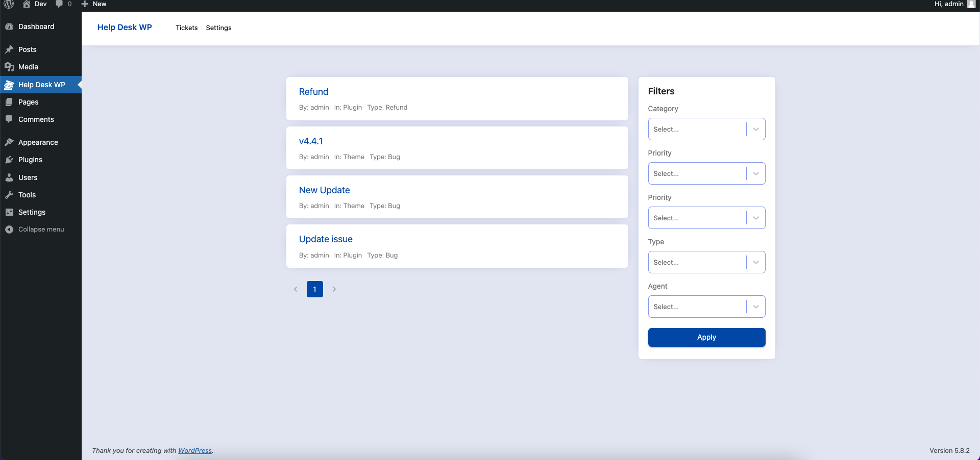Open the first Priority filter dropdown
The height and width of the screenshot is (460, 980).
tap(706, 173)
